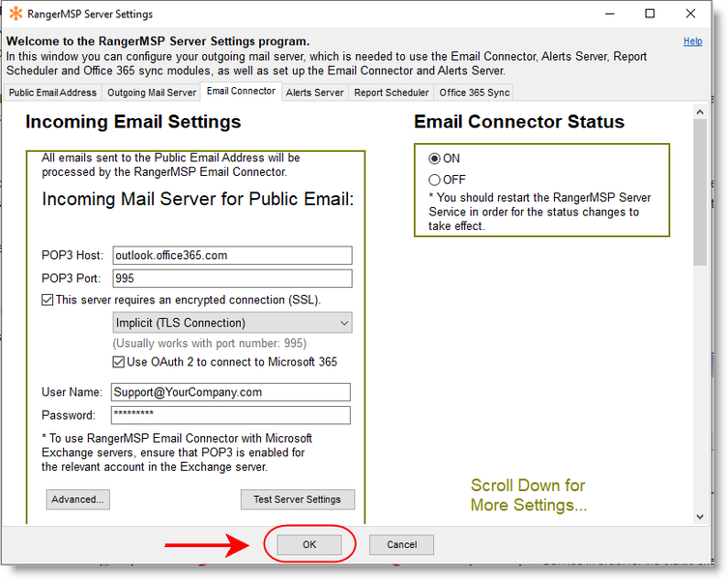Screen dimensions: 728x580
Task: Click the RangerMSP asterisk icon in title bar
Action: 15,14
